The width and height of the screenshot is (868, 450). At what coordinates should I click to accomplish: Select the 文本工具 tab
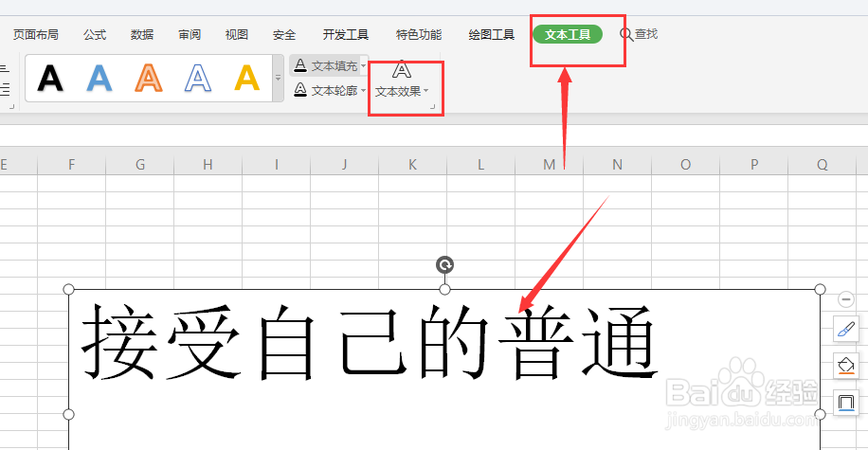[568, 34]
